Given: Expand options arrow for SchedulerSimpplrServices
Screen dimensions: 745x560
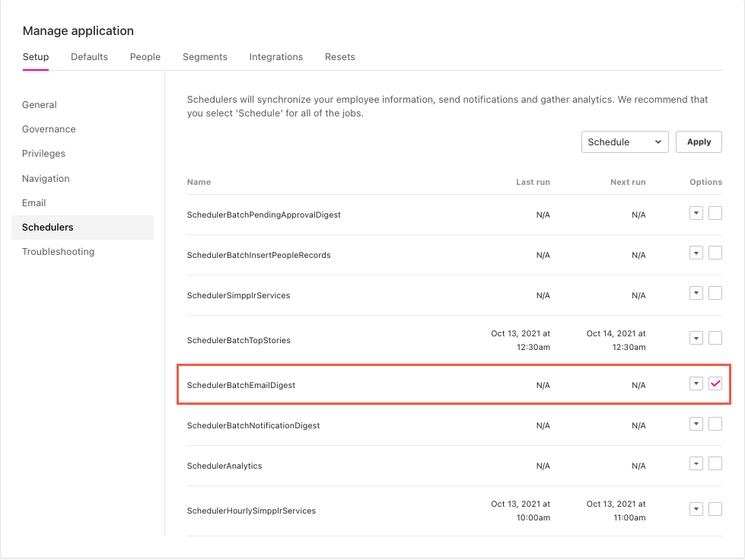Looking at the screenshot, I should 696,293.
